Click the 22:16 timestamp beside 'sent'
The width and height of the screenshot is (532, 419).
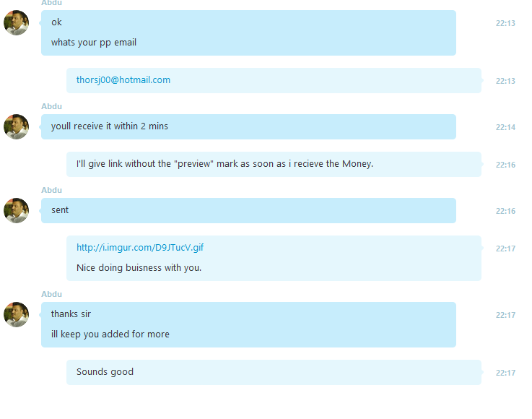coord(505,211)
